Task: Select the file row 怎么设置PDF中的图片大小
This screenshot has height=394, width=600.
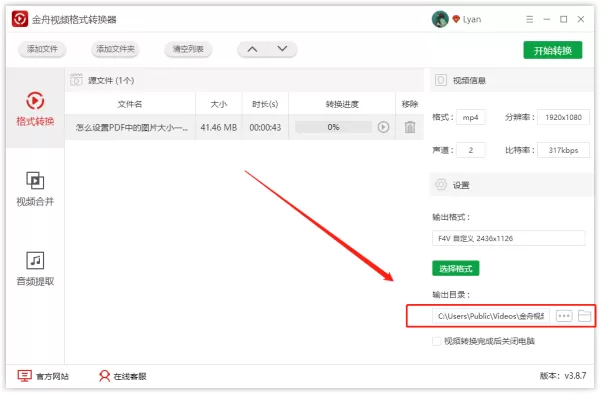Action: pos(244,127)
